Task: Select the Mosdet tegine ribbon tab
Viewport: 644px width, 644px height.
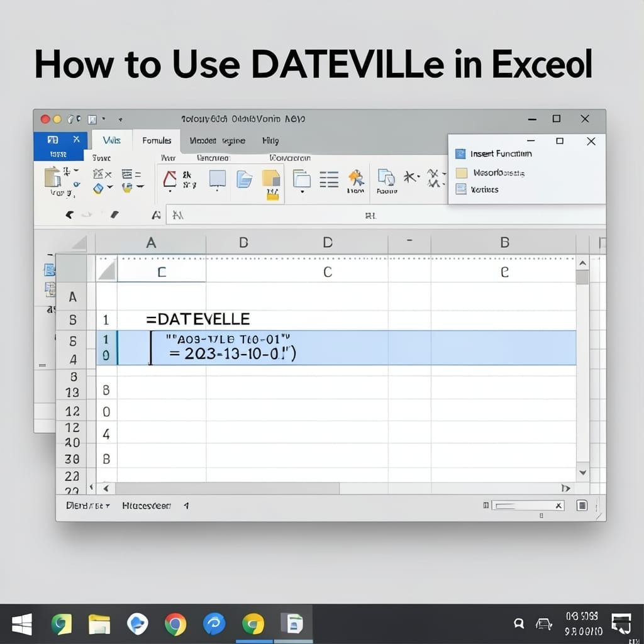Action: pos(217,141)
